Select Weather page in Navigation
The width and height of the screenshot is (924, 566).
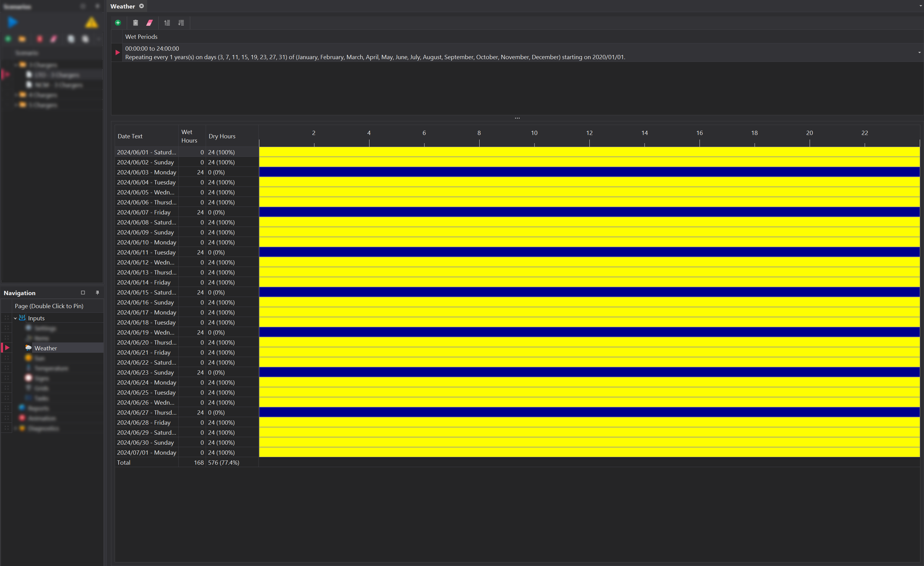pyautogui.click(x=46, y=348)
